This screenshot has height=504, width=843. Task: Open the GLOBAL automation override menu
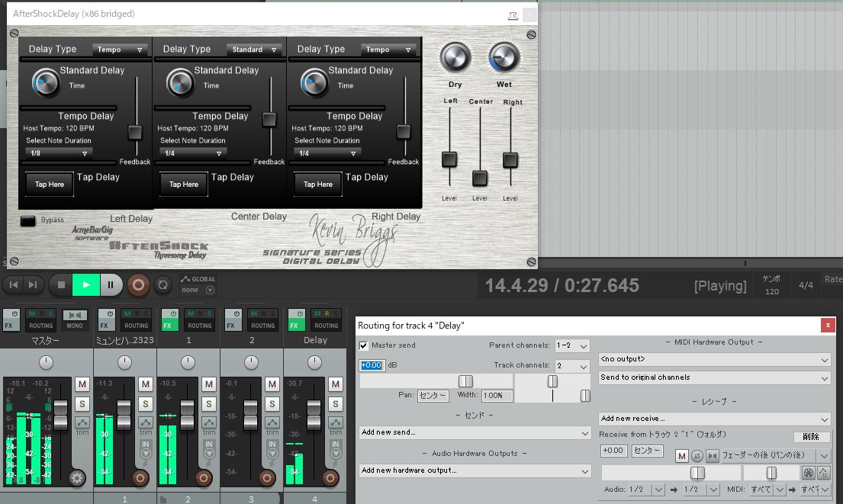tap(198, 284)
